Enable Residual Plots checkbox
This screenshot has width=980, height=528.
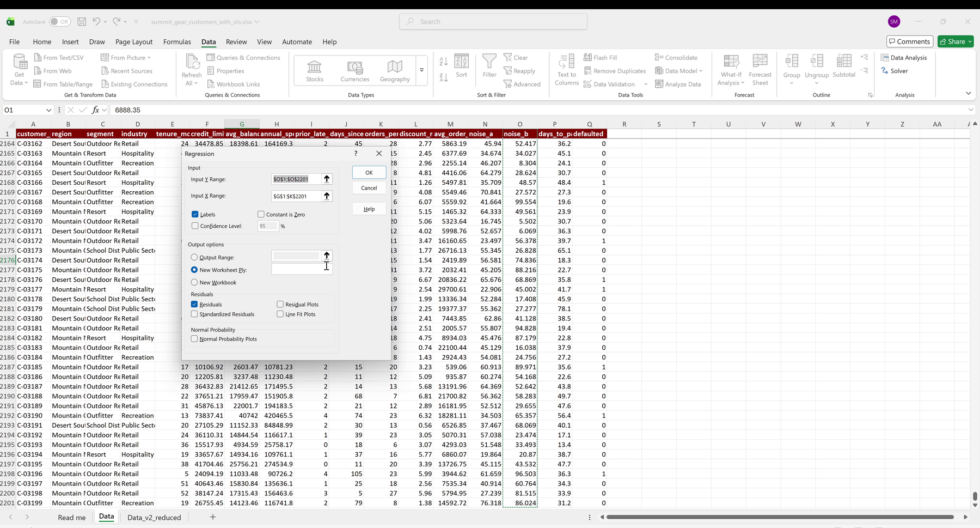(x=280, y=304)
